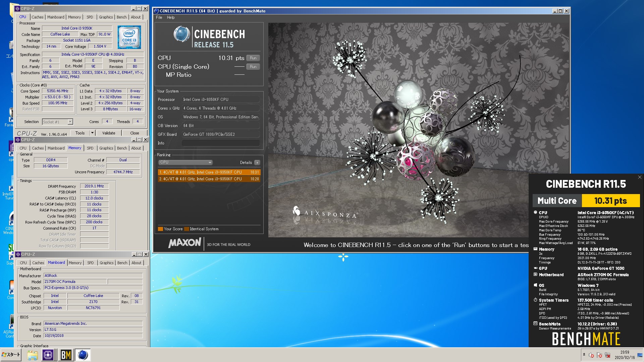Screen dimensions: 644x362
Task: Open About tab in top CPU-Z window
Action: 136,17
